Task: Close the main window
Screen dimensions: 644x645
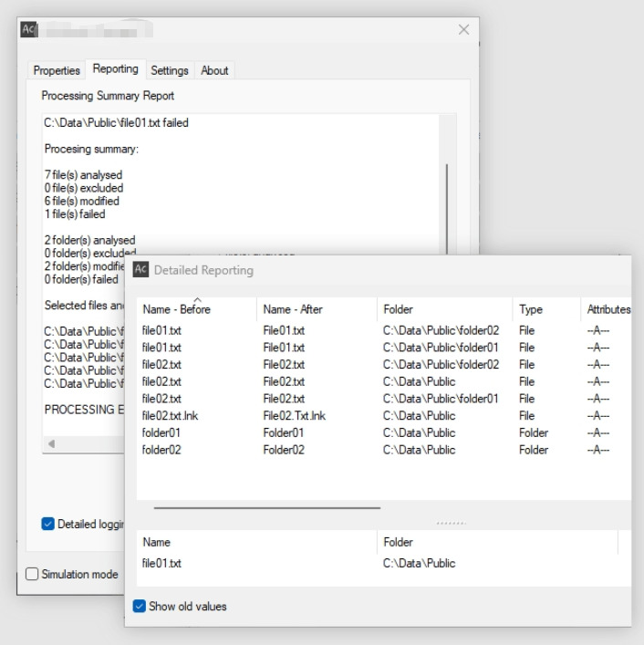Action: point(464,29)
